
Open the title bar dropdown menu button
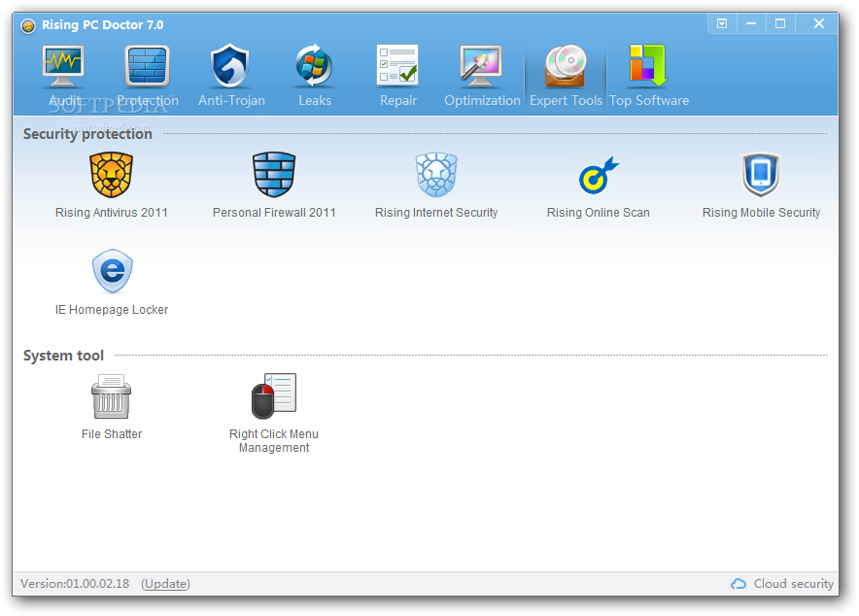point(722,23)
